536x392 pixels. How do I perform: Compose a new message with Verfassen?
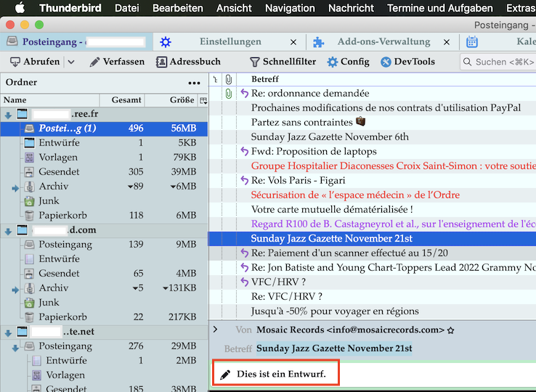116,62
